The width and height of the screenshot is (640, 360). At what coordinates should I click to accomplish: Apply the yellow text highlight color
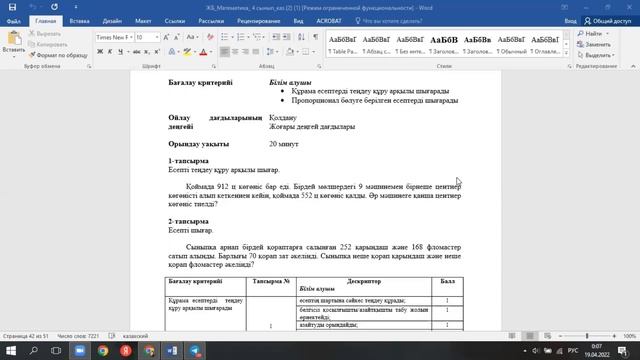pos(187,51)
